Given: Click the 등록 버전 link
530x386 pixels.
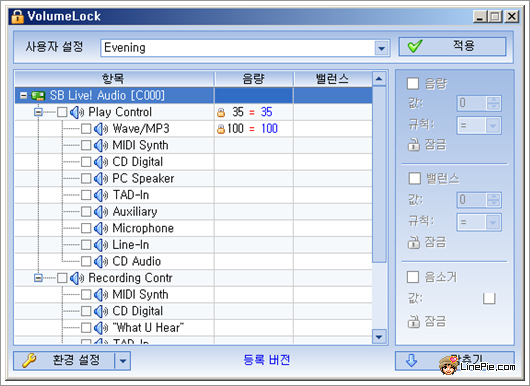Looking at the screenshot, I should 267,360.
